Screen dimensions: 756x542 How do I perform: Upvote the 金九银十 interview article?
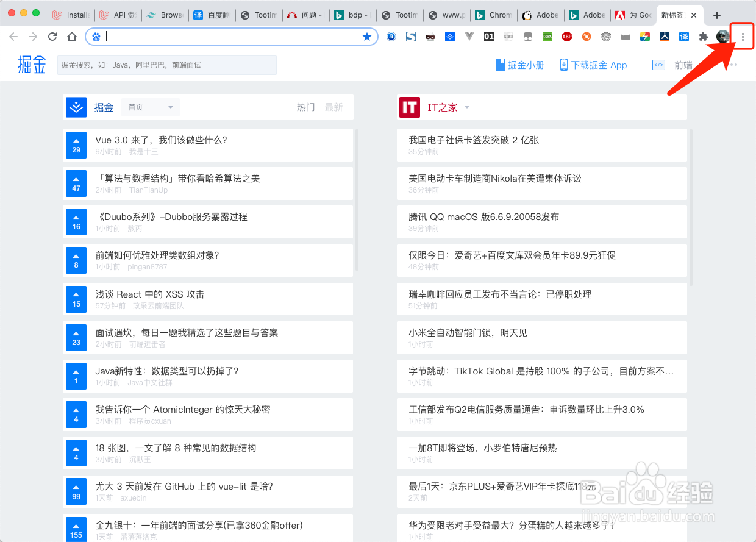click(x=76, y=529)
